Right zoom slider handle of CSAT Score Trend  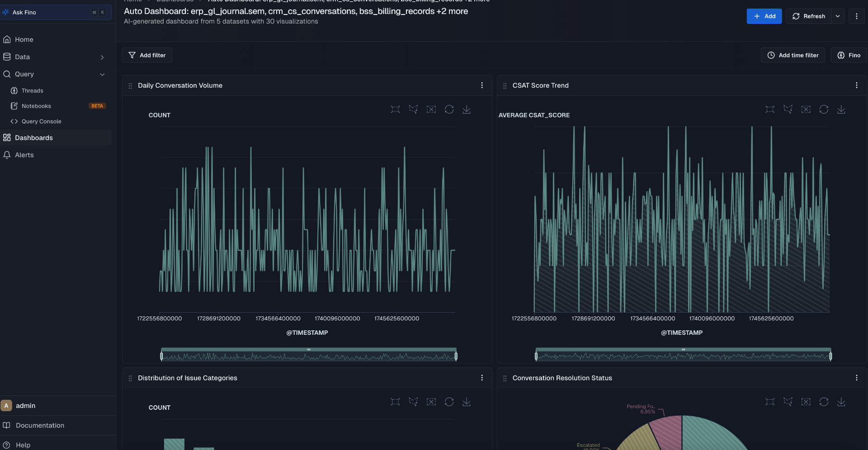click(x=830, y=356)
